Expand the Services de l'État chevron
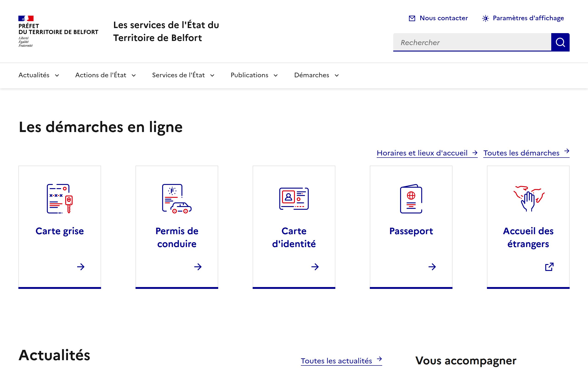The height and width of the screenshot is (368, 588). 212,75
